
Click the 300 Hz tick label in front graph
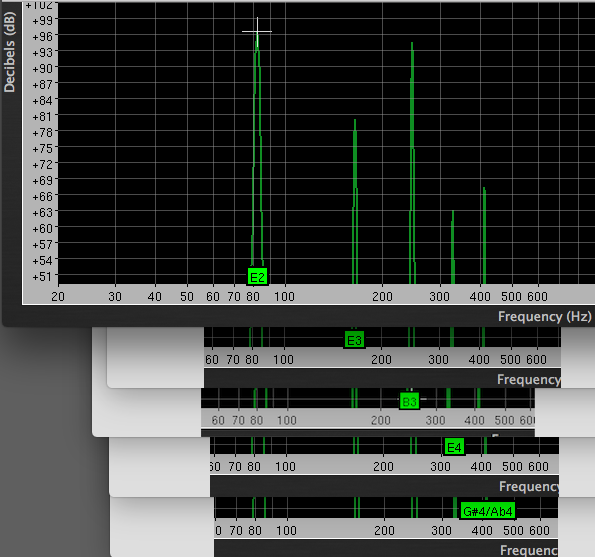(x=439, y=296)
